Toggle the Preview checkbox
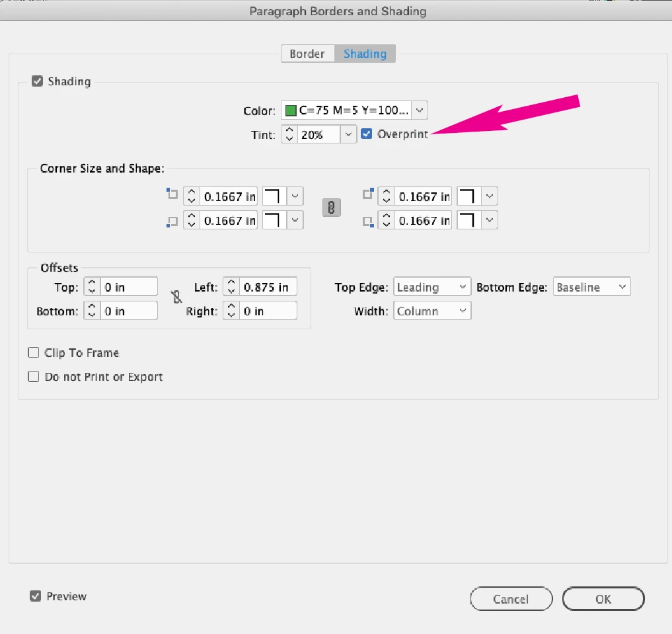672x634 pixels. [x=36, y=596]
